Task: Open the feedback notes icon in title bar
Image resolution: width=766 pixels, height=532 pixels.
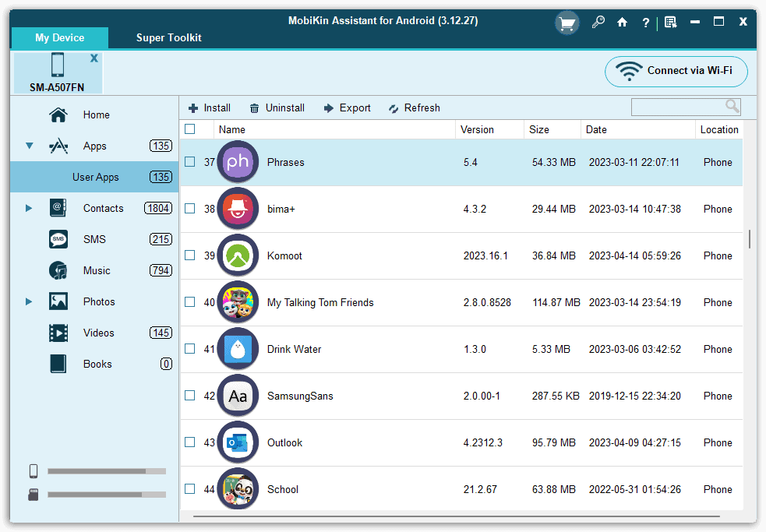Action: click(671, 22)
